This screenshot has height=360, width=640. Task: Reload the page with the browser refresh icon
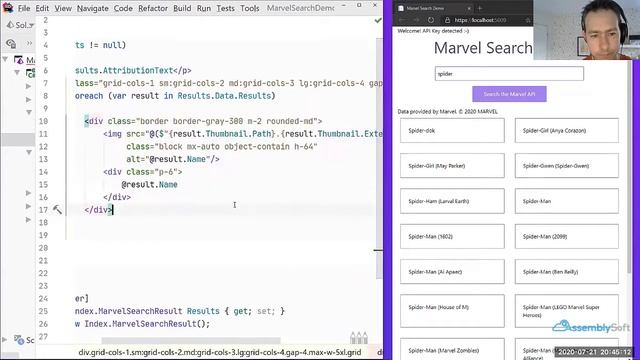tap(431, 20)
